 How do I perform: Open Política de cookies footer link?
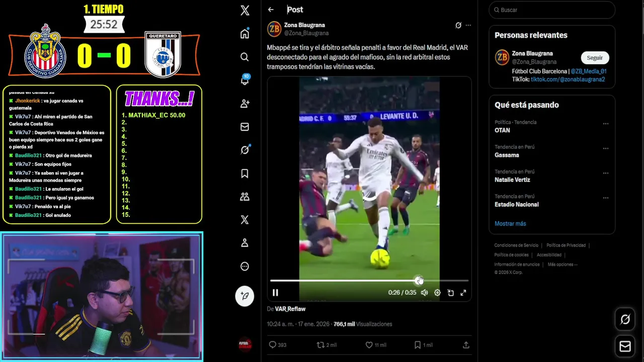click(511, 255)
